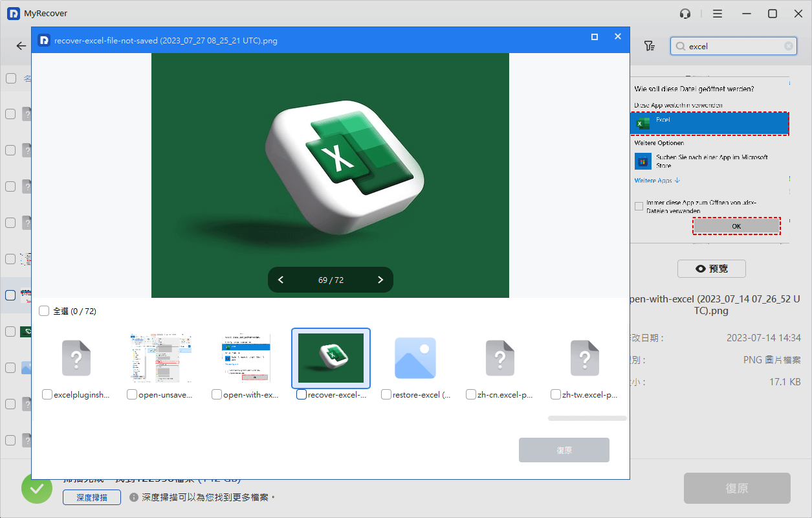The image size is (812, 518).
Task: Click the "69 / 72" image counter
Action: tap(331, 280)
